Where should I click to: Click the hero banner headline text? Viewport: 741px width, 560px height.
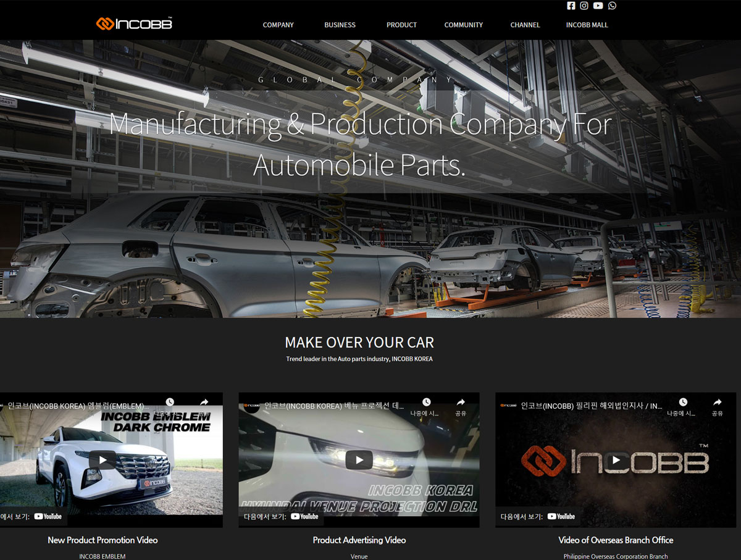pyautogui.click(x=360, y=144)
